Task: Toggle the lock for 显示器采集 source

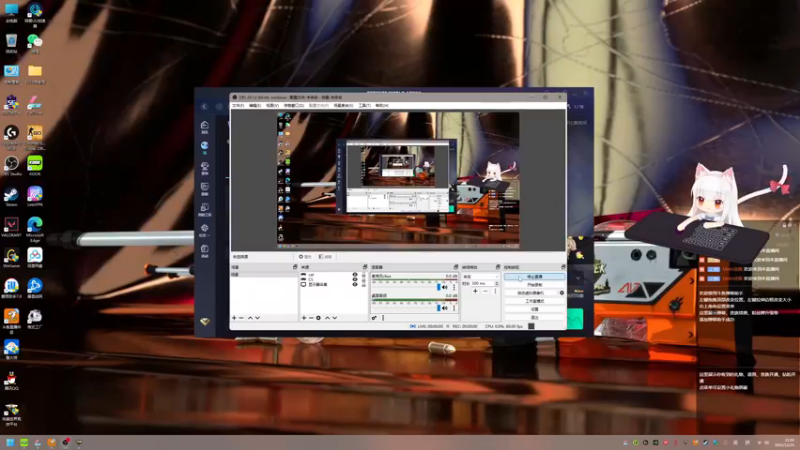Action: pos(364,284)
